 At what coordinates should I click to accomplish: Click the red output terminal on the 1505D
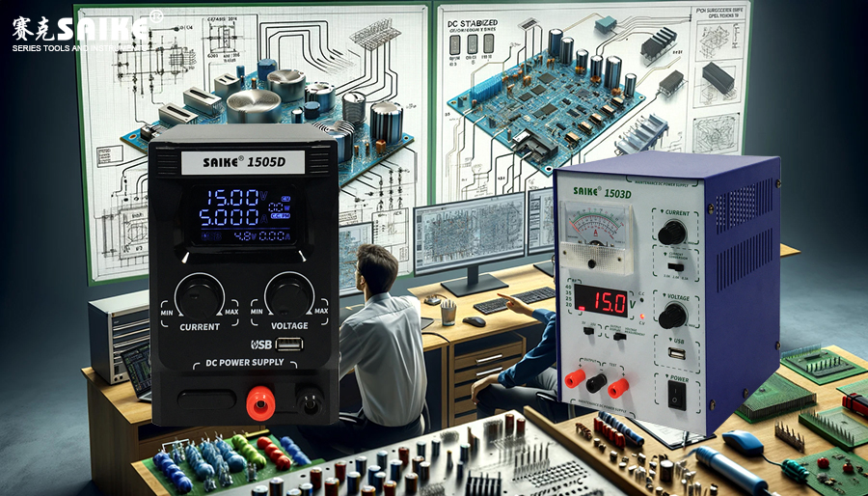pyautogui.click(x=259, y=401)
